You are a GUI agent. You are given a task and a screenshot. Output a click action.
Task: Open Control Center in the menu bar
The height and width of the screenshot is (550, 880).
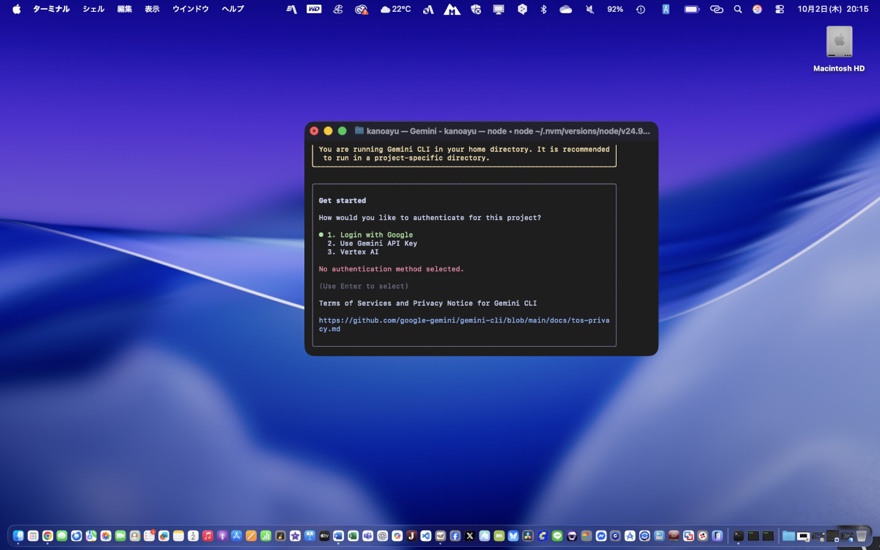point(779,9)
